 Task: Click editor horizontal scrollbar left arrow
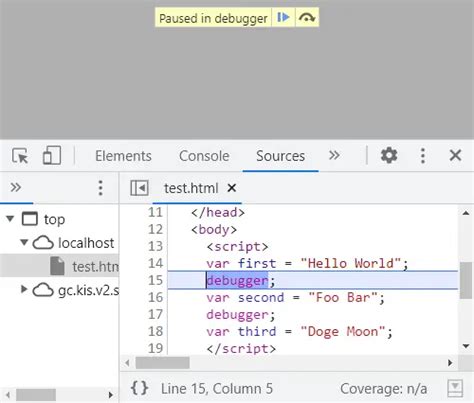(x=127, y=362)
